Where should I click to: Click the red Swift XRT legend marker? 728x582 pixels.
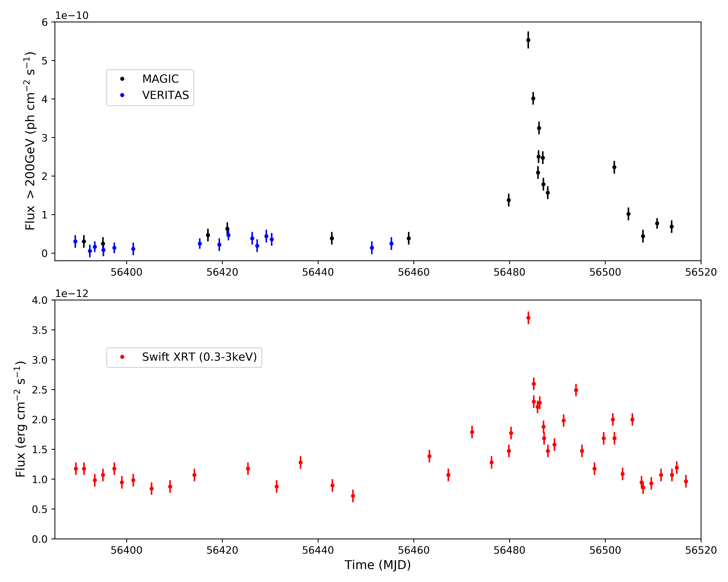122,357
